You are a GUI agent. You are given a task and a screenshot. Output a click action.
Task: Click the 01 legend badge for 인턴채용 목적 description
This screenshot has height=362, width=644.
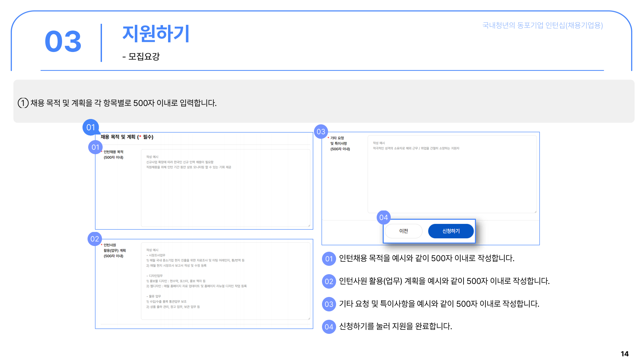[329, 259]
